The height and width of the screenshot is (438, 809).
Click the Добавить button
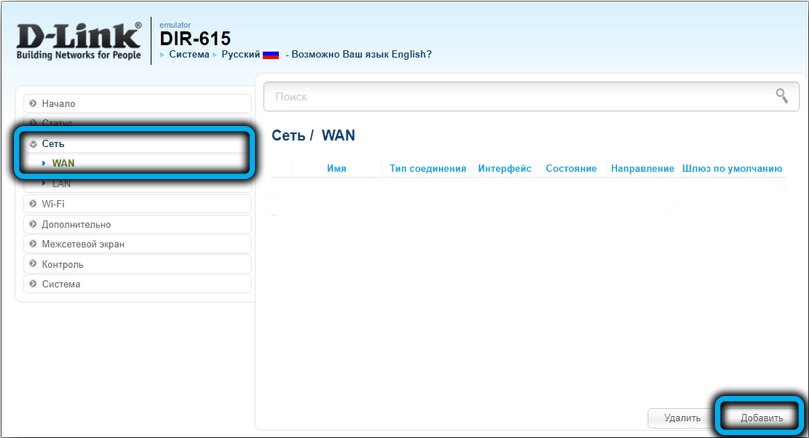[761, 417]
